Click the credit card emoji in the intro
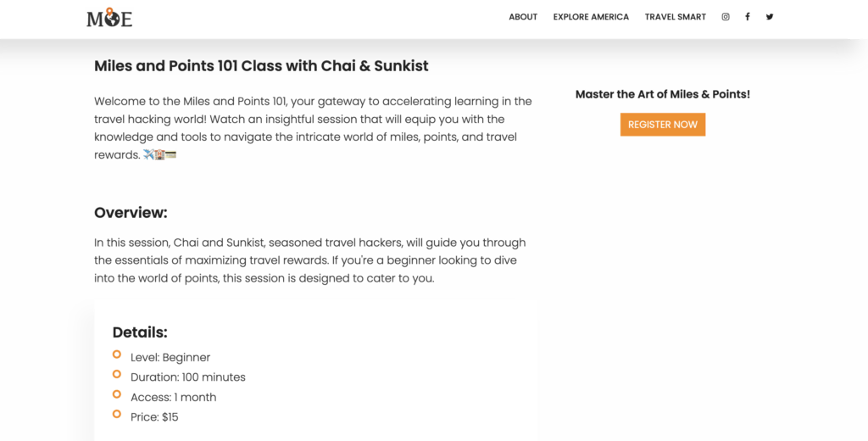 (x=170, y=155)
